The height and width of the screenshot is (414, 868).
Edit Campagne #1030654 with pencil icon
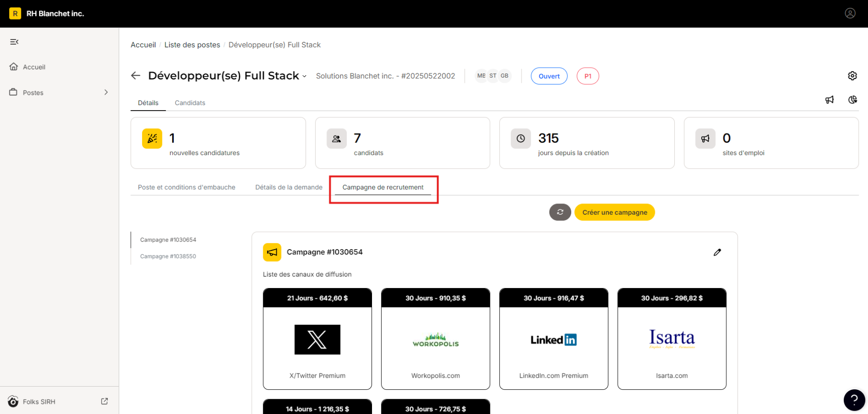point(717,252)
